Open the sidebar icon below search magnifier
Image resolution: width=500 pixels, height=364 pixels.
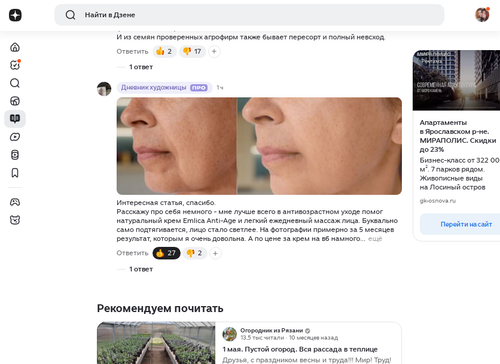pyautogui.click(x=15, y=101)
